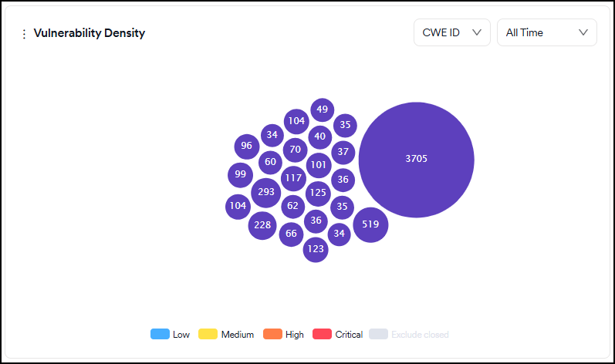Image resolution: width=615 pixels, height=364 pixels.
Task: Click the bubble labeled 228
Action: pos(263,224)
